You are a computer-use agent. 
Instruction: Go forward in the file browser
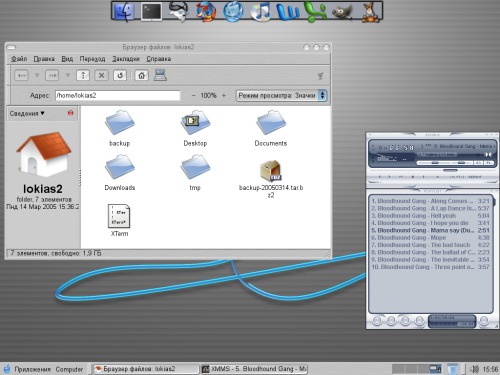pos(52,75)
